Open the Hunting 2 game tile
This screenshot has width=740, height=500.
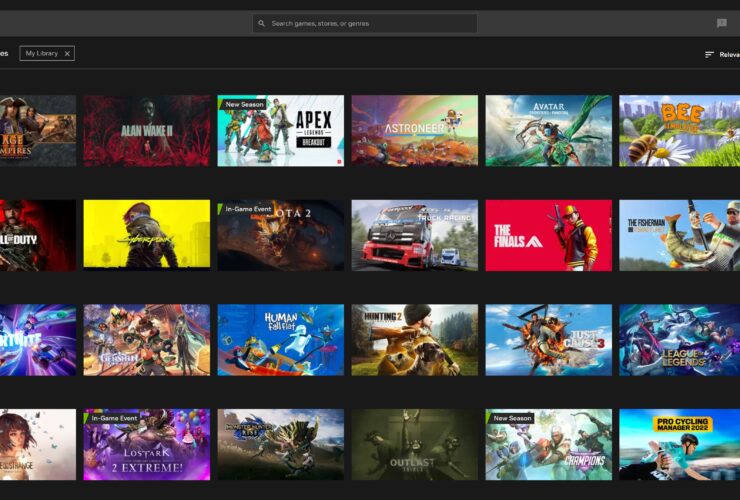[x=414, y=340]
